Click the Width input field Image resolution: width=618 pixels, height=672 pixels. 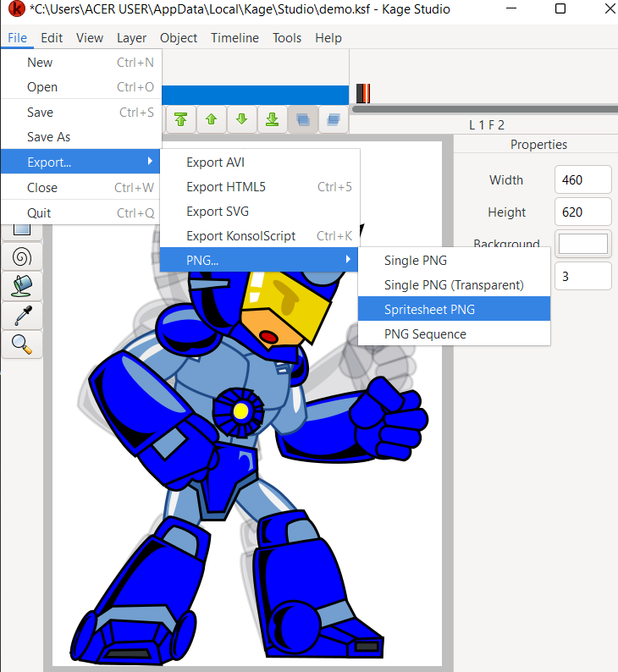(582, 179)
